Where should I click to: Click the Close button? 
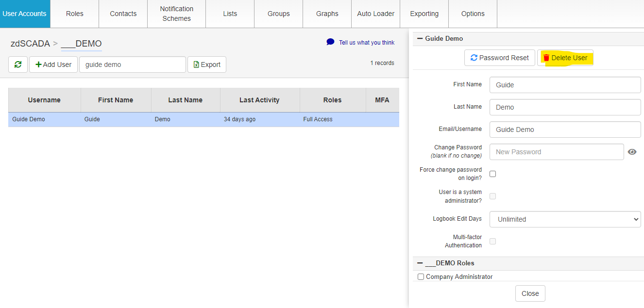530,293
